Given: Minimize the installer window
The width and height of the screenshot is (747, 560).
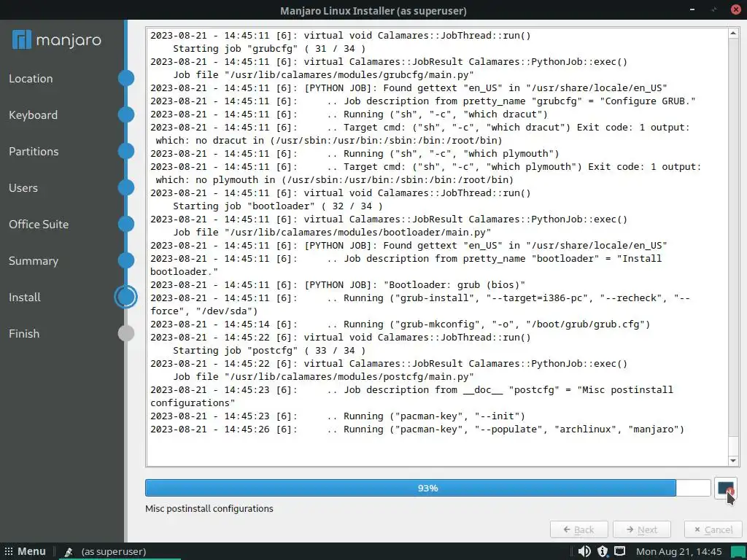Looking at the screenshot, I should click(x=692, y=9).
